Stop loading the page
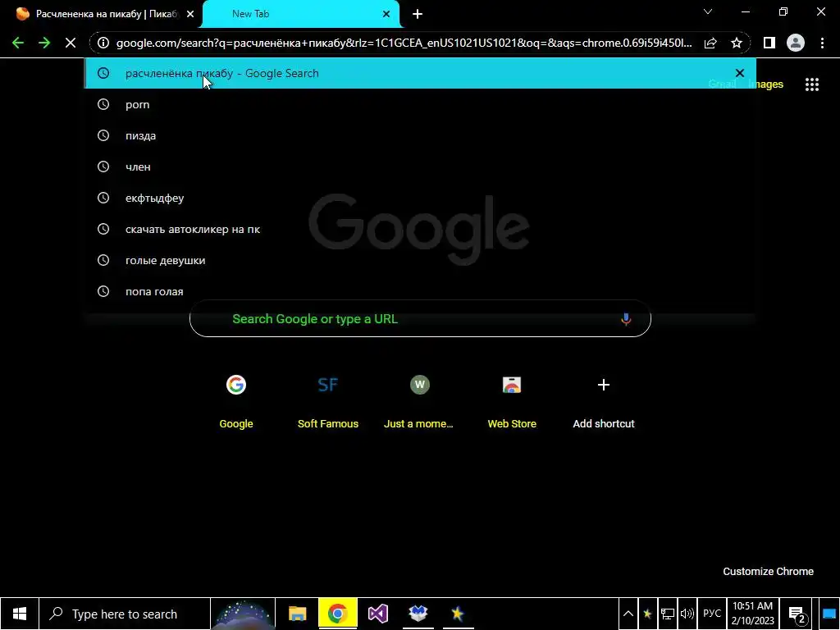Screen dimensions: 840x630 [71, 43]
